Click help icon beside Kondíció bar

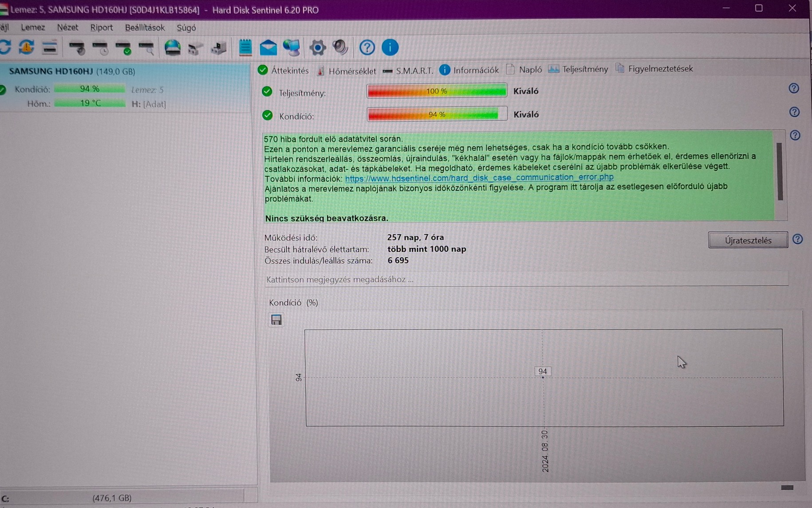pos(794,112)
